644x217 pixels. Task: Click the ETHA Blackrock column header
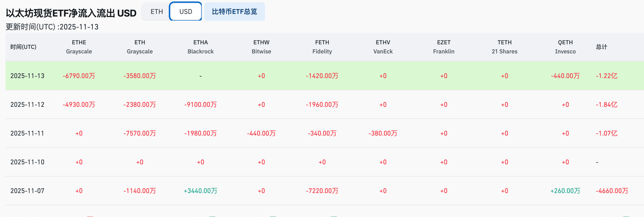click(x=200, y=47)
